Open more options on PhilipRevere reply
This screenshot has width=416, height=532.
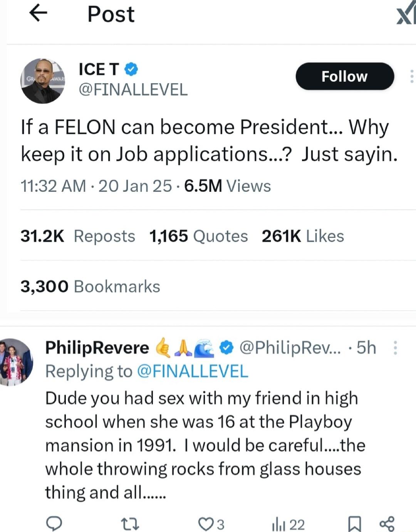point(395,347)
